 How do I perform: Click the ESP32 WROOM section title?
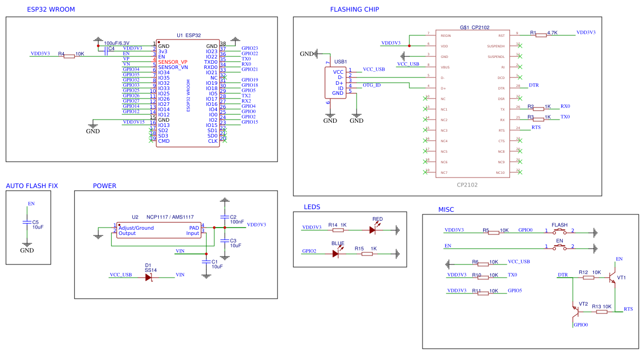pos(51,9)
